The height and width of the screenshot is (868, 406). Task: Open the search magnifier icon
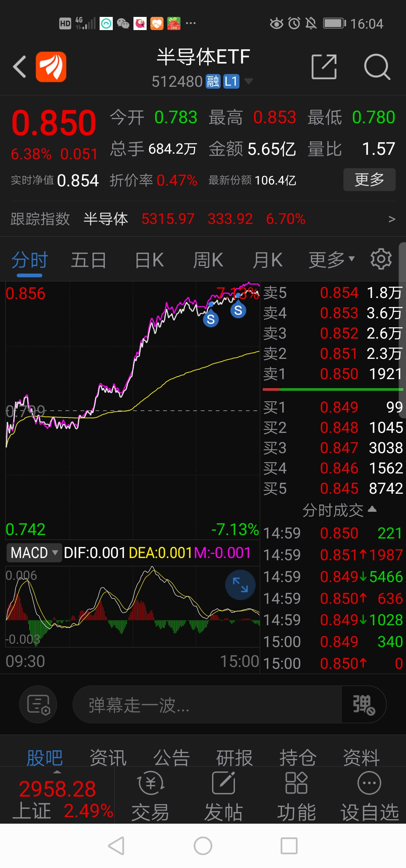[x=377, y=67]
